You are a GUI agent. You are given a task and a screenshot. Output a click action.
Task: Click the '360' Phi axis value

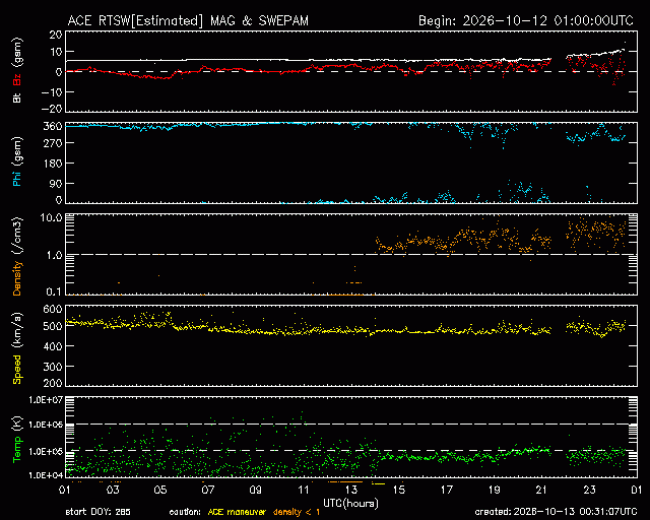tap(53, 126)
